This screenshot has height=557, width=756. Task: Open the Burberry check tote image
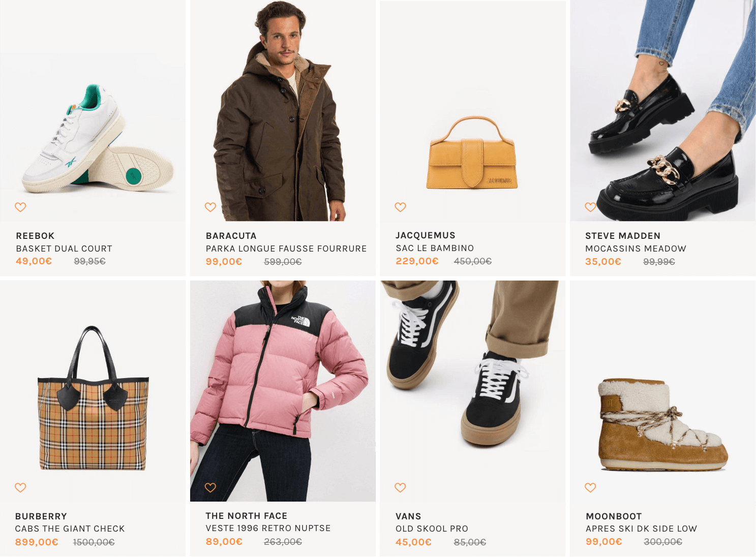pos(93,398)
